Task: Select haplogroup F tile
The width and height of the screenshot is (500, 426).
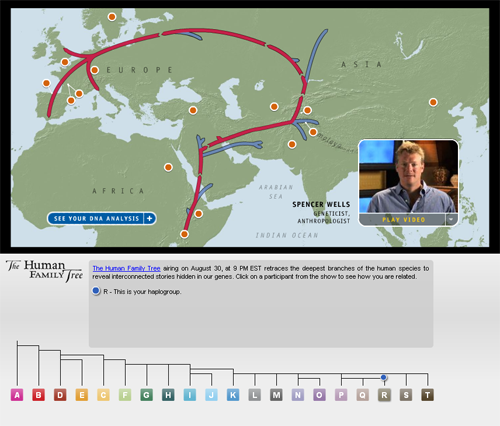Action: pyautogui.click(x=125, y=395)
